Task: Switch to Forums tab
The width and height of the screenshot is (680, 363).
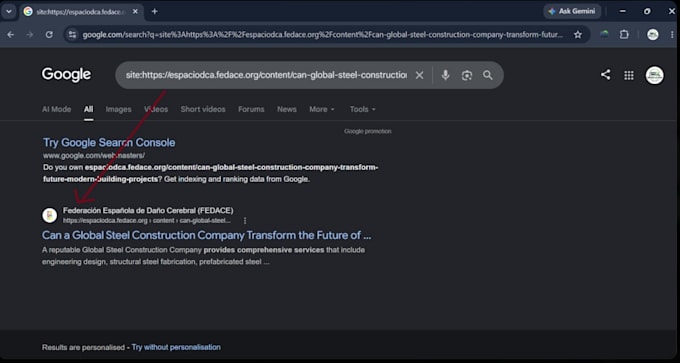Action: click(x=251, y=109)
